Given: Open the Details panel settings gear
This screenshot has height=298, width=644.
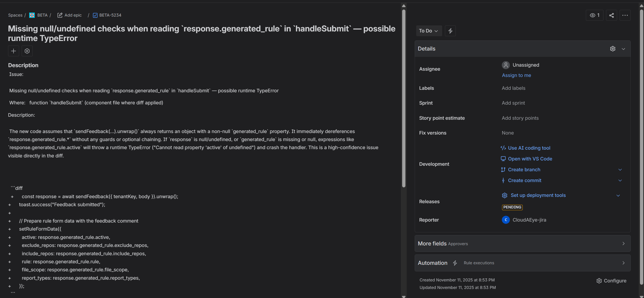Looking at the screenshot, I should point(613,49).
